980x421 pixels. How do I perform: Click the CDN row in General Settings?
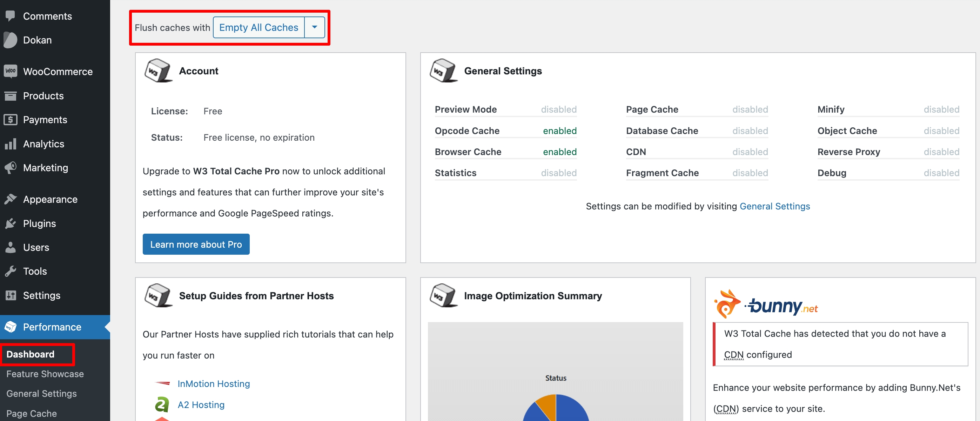click(x=697, y=152)
